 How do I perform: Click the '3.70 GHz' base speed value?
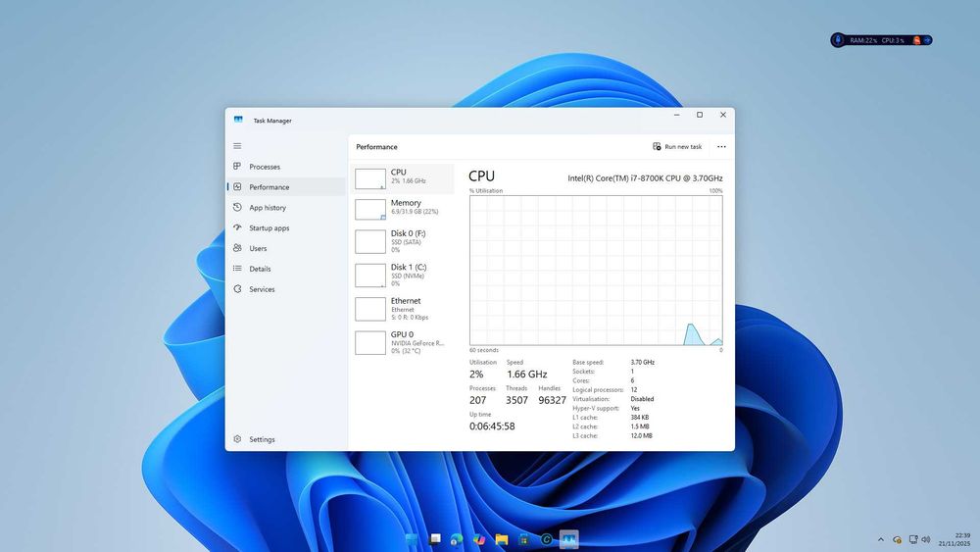pyautogui.click(x=643, y=362)
